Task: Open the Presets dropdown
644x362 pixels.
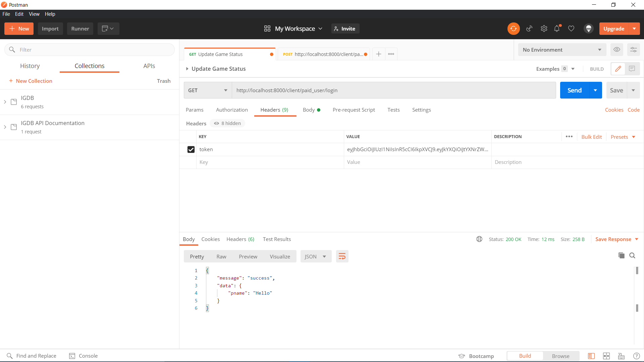Action: point(623,137)
